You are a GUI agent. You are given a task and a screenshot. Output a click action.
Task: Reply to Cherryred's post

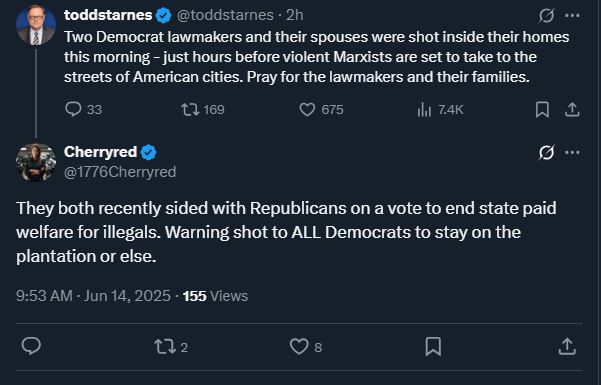click(x=31, y=346)
